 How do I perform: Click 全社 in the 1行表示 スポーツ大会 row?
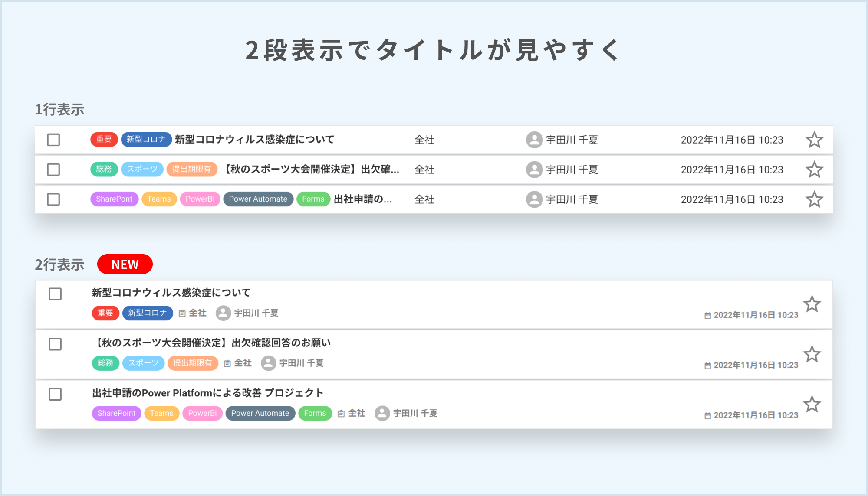(424, 170)
